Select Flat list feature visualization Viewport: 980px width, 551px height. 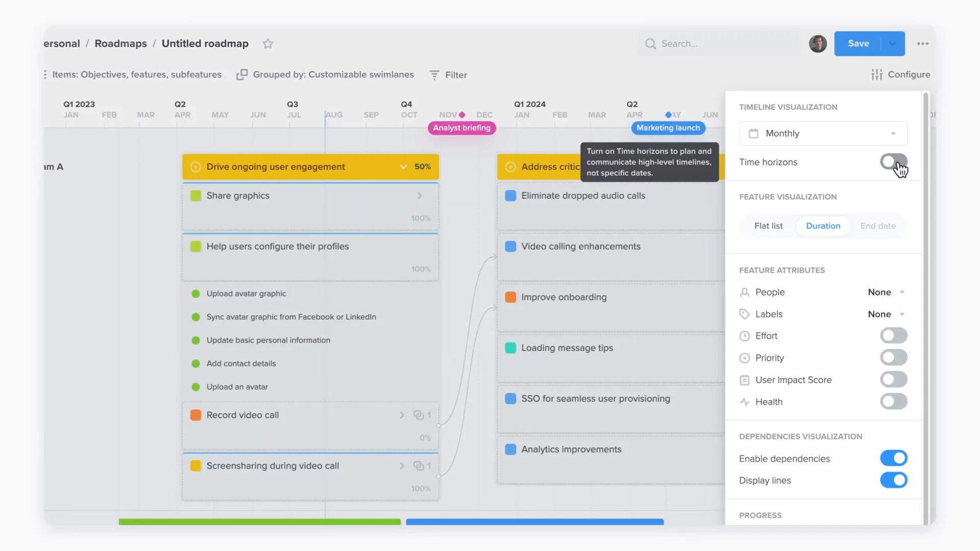click(768, 226)
